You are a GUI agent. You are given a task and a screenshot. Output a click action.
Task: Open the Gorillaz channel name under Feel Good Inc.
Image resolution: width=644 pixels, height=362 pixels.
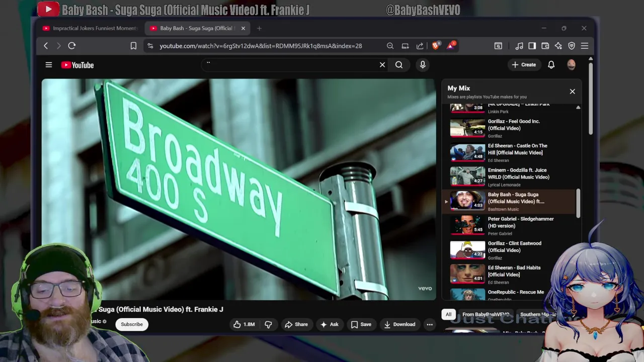pyautogui.click(x=495, y=136)
